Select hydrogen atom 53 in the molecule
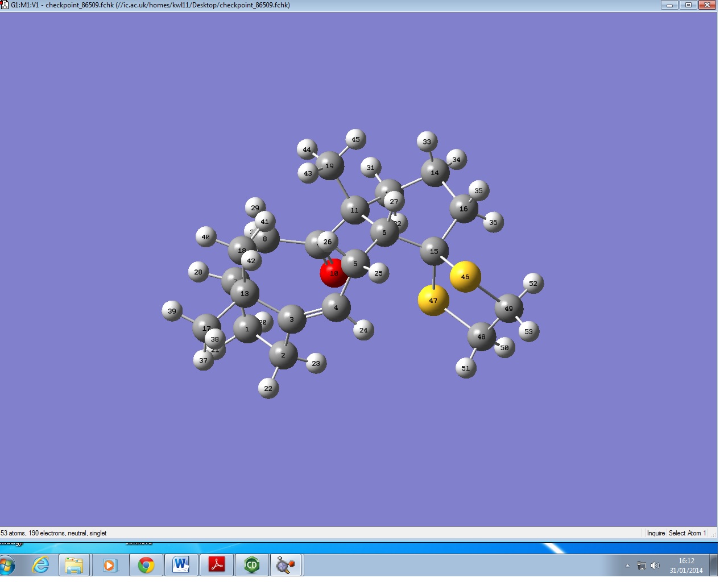The height and width of the screenshot is (582, 728). click(529, 331)
